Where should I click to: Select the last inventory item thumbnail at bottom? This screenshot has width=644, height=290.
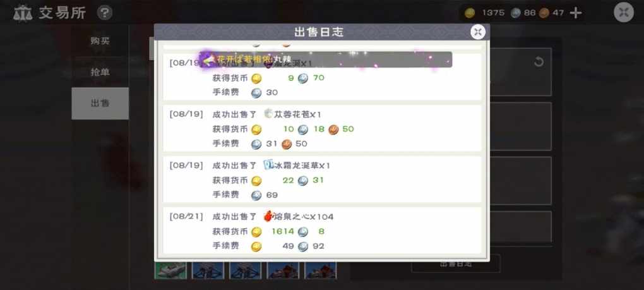[x=321, y=270]
